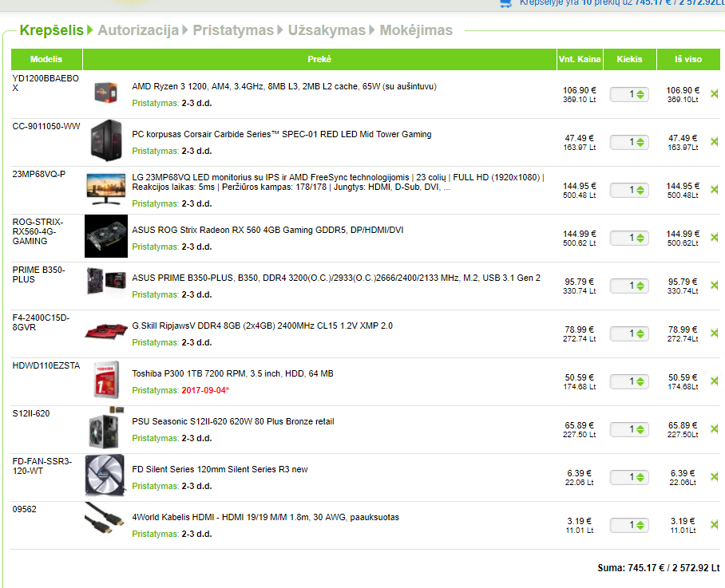Click the shopping cart icon in header
This screenshot has width=725, height=588.
tap(506, 3)
